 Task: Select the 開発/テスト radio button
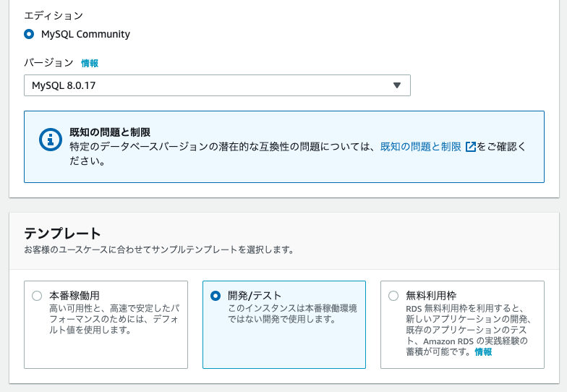coord(215,296)
